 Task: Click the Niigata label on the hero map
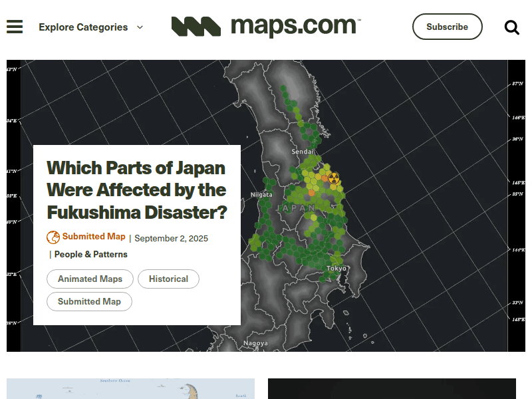coord(261,195)
